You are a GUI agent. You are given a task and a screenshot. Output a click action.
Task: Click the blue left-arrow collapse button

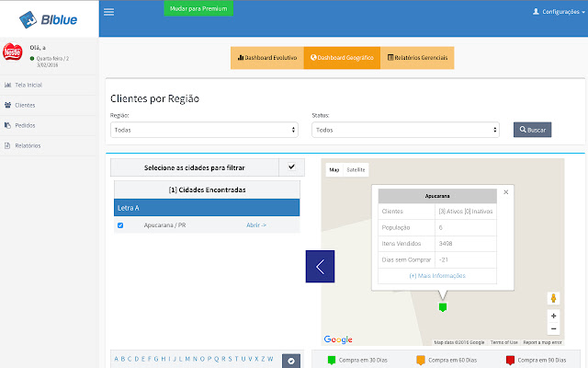[320, 266]
